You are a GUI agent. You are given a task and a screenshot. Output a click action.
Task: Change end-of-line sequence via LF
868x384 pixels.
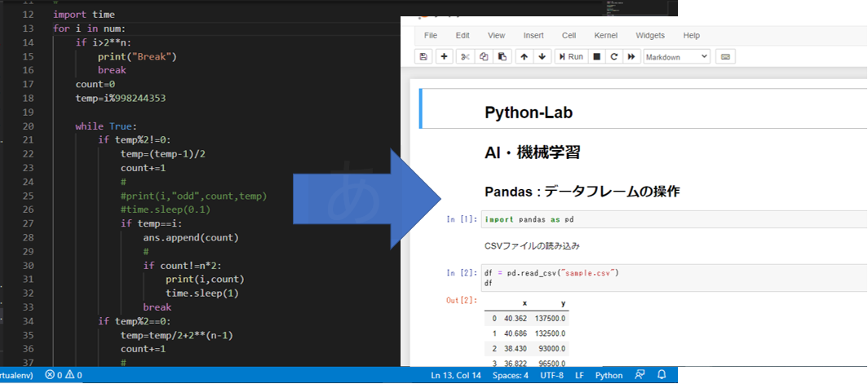pyautogui.click(x=579, y=375)
